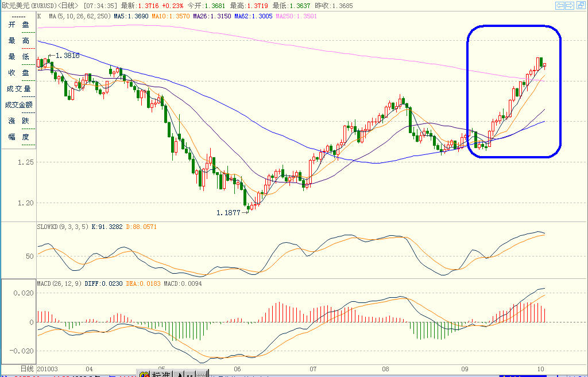Click the SLOWKD(9,3,3,5) indicator label

click(63, 227)
